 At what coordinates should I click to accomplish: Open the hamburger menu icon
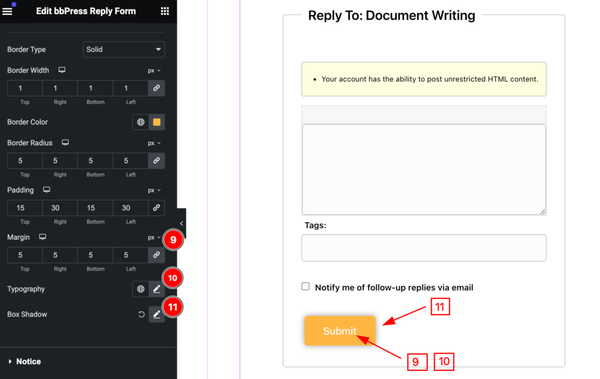pos(7,11)
